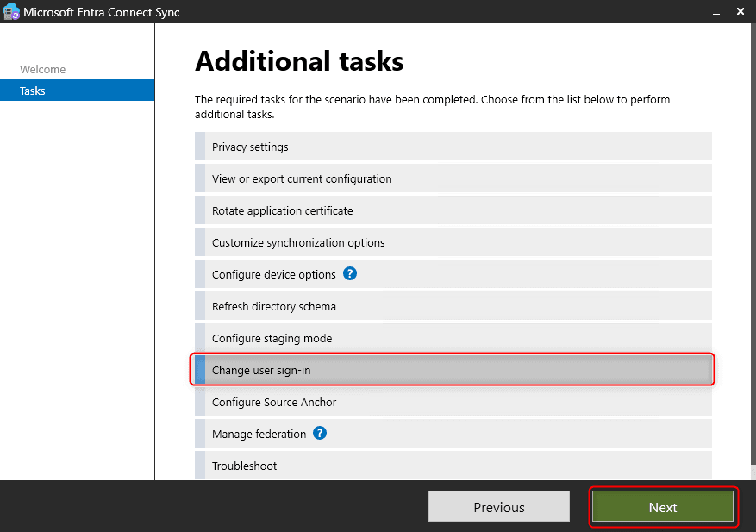Minimize the Entra Connect Sync window
Screen dimensions: 756x532
[715, 12]
